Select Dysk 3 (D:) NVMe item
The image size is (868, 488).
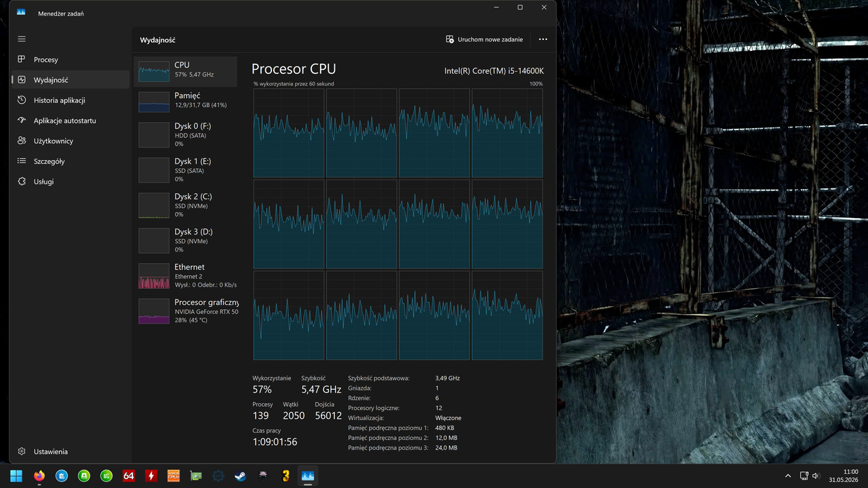186,241
